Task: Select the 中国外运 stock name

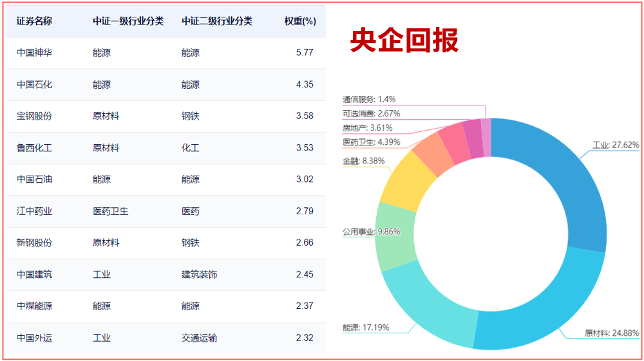Action: [x=34, y=338]
